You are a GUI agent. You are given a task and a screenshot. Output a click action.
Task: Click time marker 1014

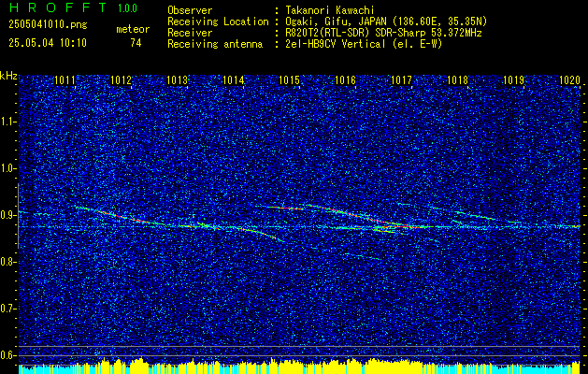point(234,79)
